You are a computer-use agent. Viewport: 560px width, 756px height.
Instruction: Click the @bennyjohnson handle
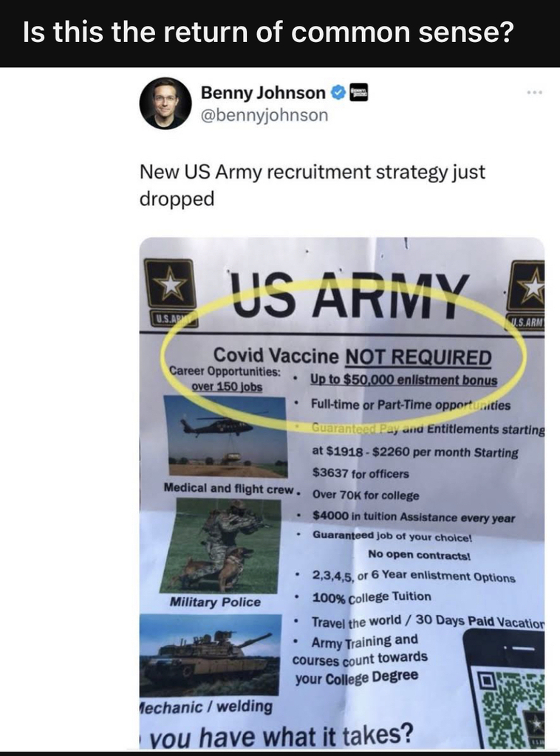(264, 115)
